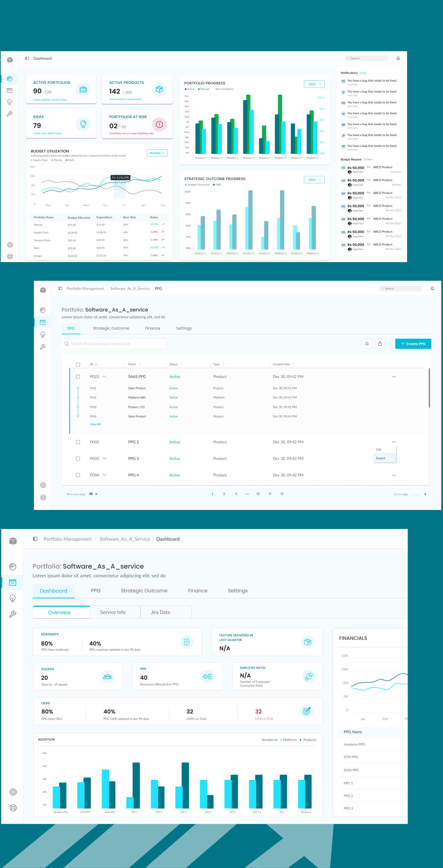443x868 pixels.
Task: Click share/export icon next to Create PPG
Action: tap(380, 344)
